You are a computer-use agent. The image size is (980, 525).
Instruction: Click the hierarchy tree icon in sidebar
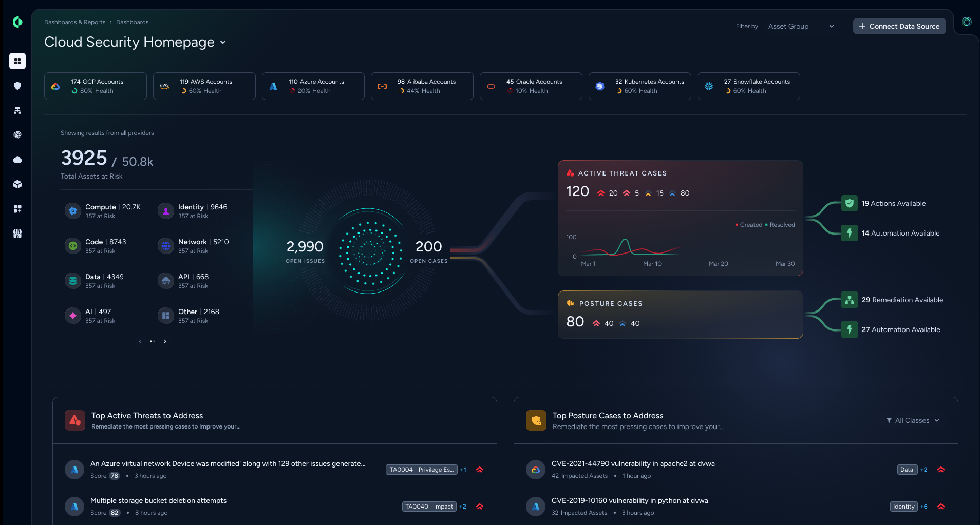pos(17,110)
